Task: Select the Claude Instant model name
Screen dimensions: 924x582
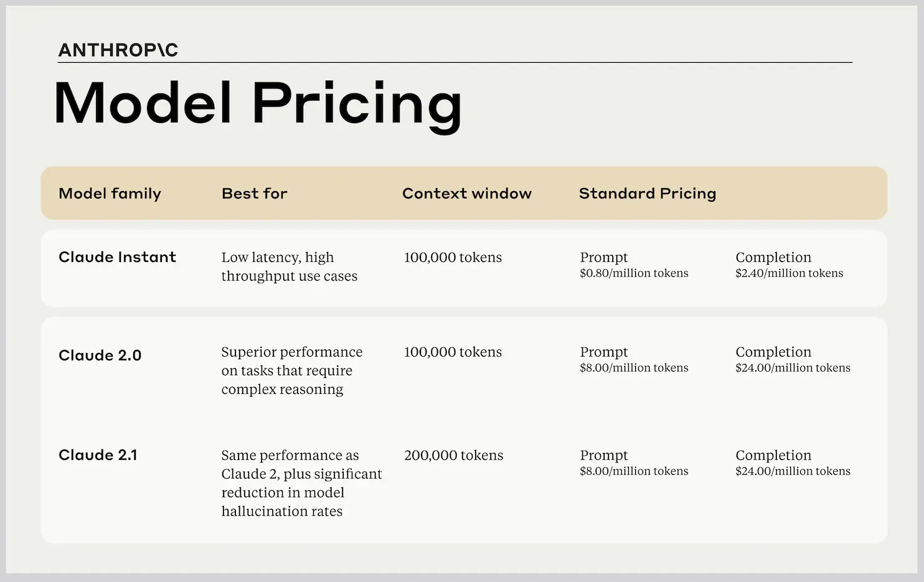Action: click(117, 257)
